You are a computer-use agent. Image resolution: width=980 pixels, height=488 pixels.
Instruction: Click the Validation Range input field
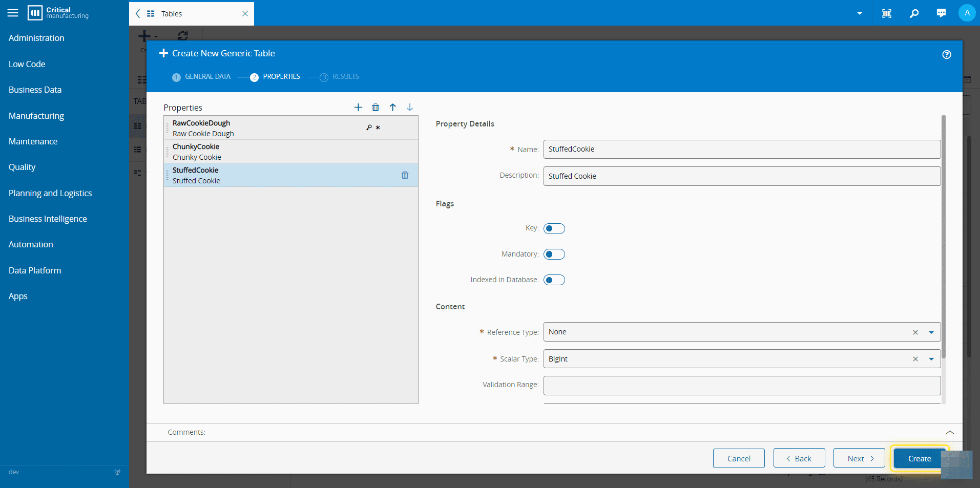click(x=741, y=386)
